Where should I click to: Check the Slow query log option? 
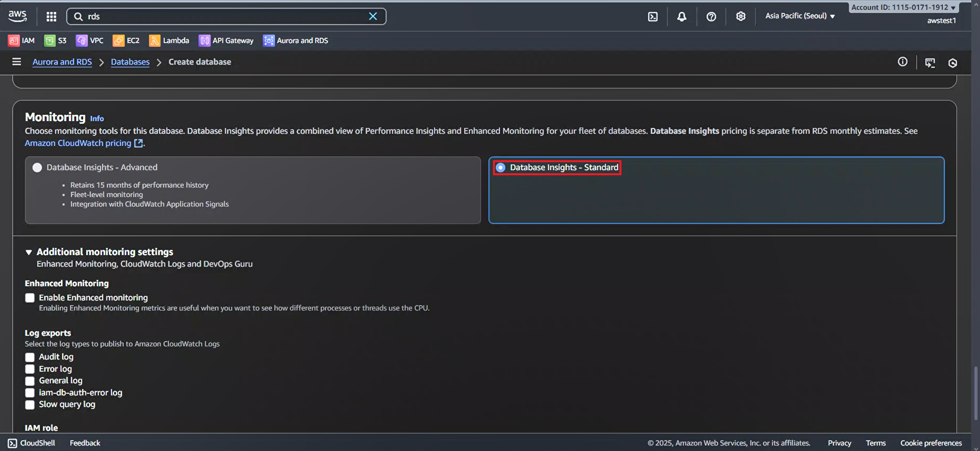30,405
